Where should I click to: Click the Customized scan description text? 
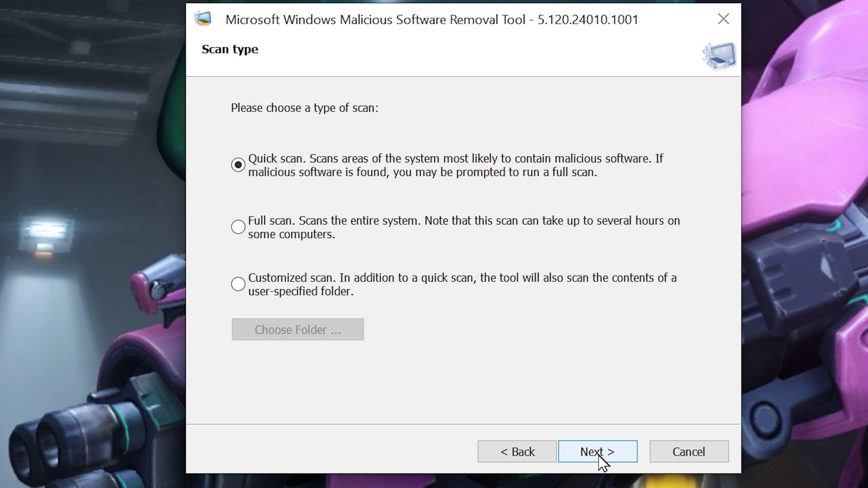[x=462, y=284]
